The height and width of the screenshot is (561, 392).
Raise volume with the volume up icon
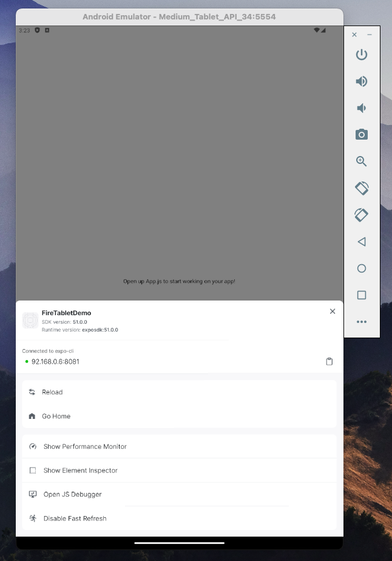pyautogui.click(x=362, y=81)
